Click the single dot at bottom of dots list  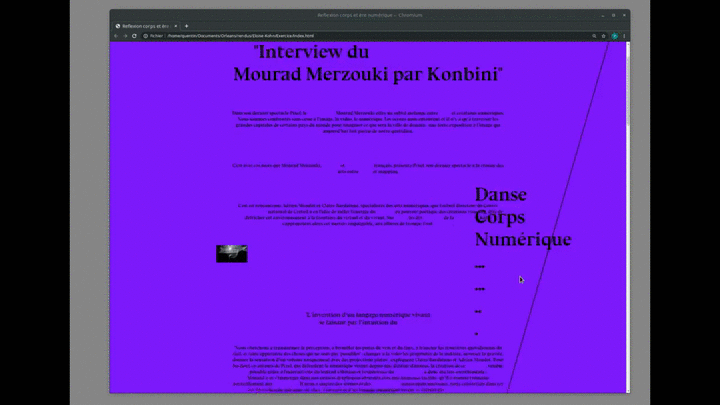pyautogui.click(x=476, y=333)
